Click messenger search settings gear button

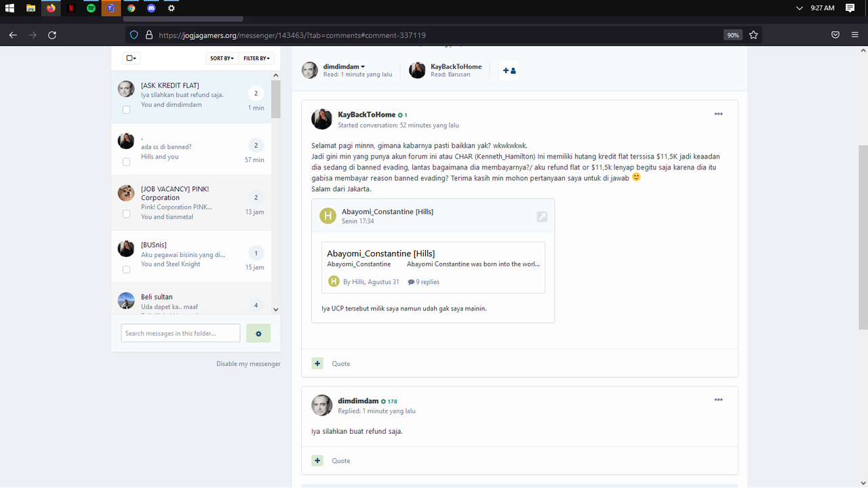pos(258,333)
